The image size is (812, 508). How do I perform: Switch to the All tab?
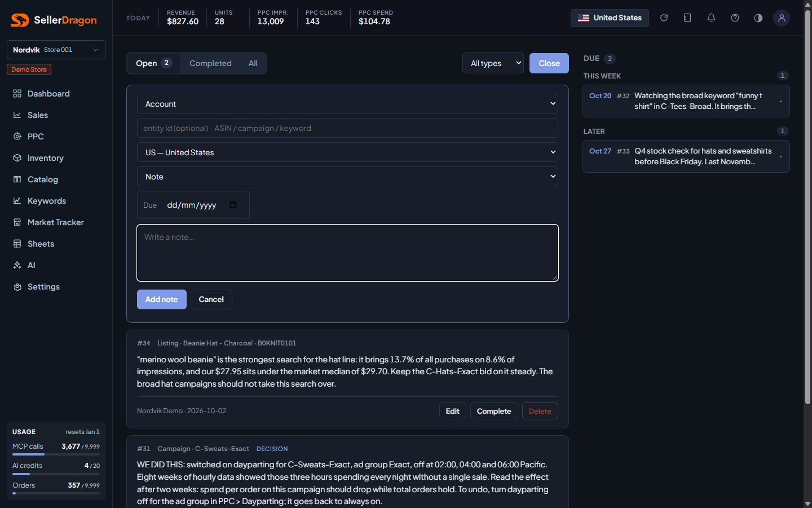(x=253, y=63)
